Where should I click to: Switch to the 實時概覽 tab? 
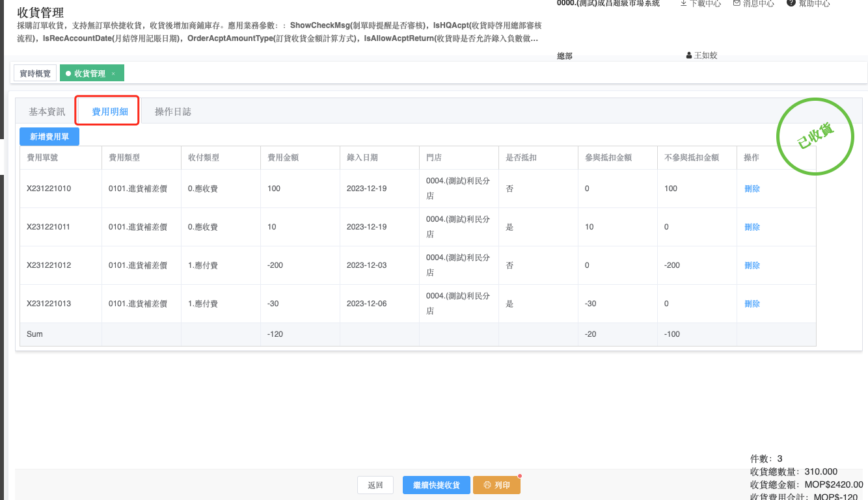(35, 73)
